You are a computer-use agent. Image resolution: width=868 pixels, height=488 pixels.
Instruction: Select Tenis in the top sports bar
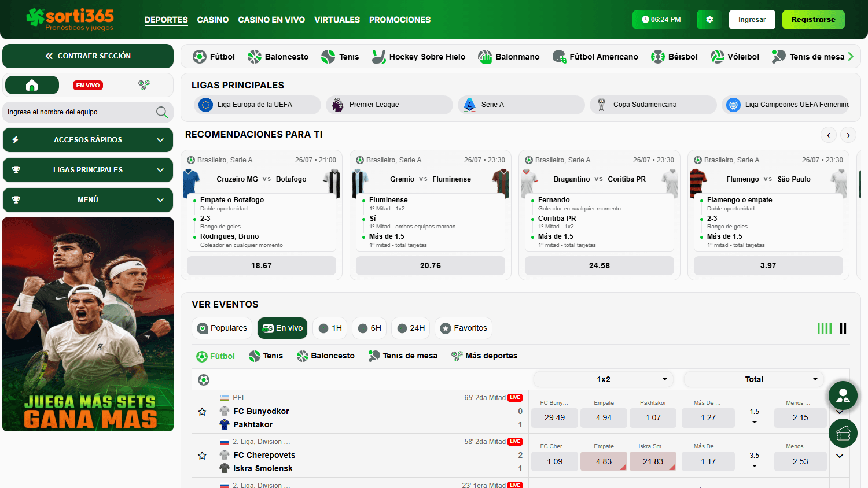click(340, 57)
